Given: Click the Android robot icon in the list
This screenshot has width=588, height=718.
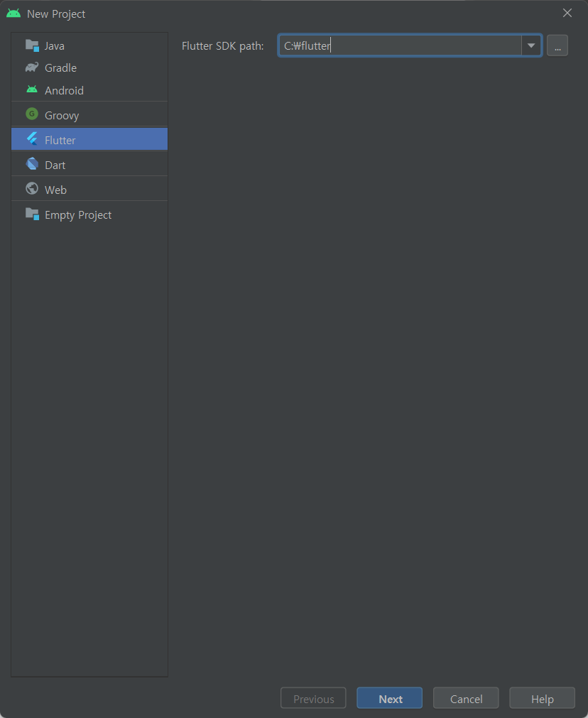Looking at the screenshot, I should pos(32,89).
